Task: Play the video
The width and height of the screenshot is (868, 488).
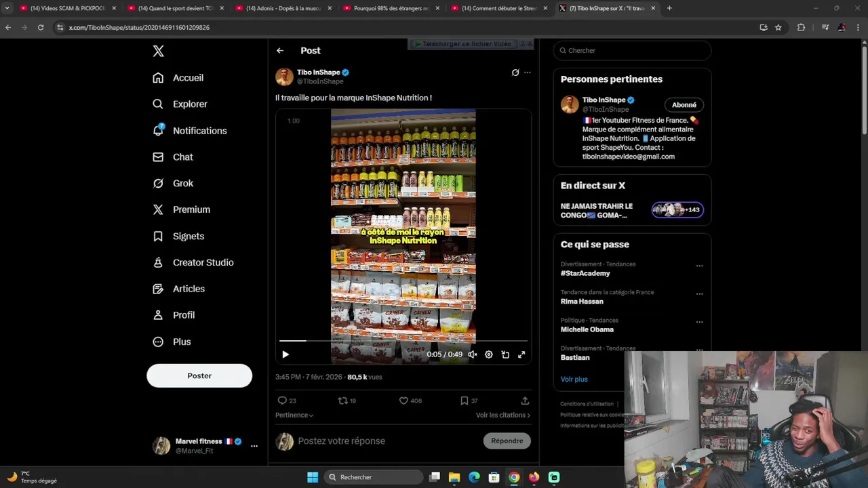Action: pyautogui.click(x=285, y=354)
